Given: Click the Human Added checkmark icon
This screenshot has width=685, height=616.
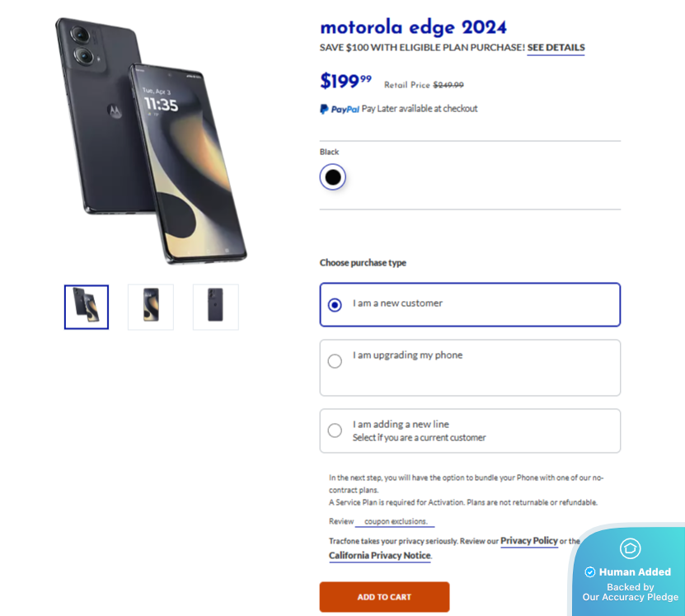Looking at the screenshot, I should point(590,572).
